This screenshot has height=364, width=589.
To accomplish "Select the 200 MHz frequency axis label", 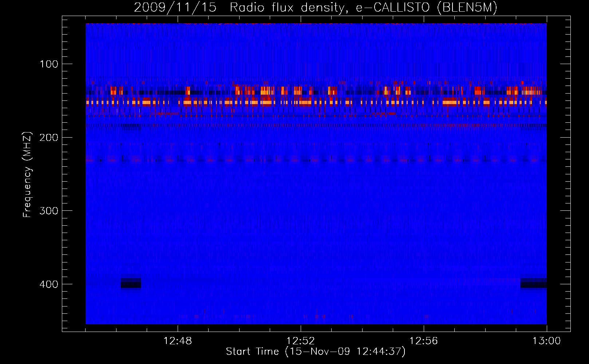I will pos(49,138).
